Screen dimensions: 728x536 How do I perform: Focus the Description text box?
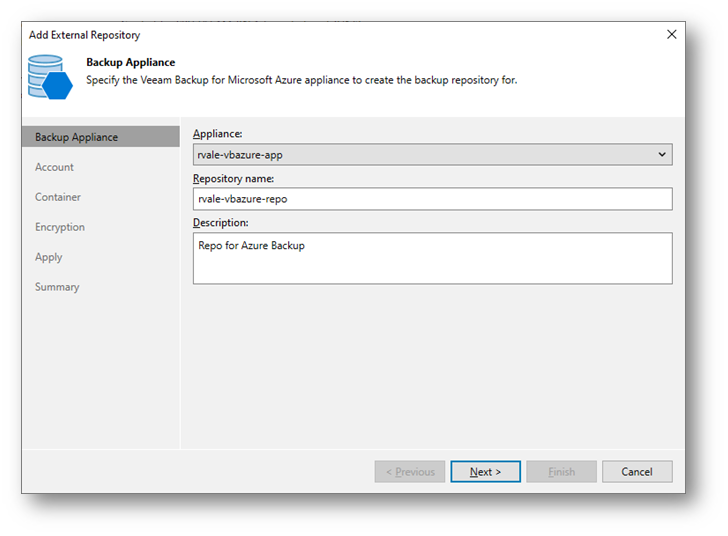(432, 258)
